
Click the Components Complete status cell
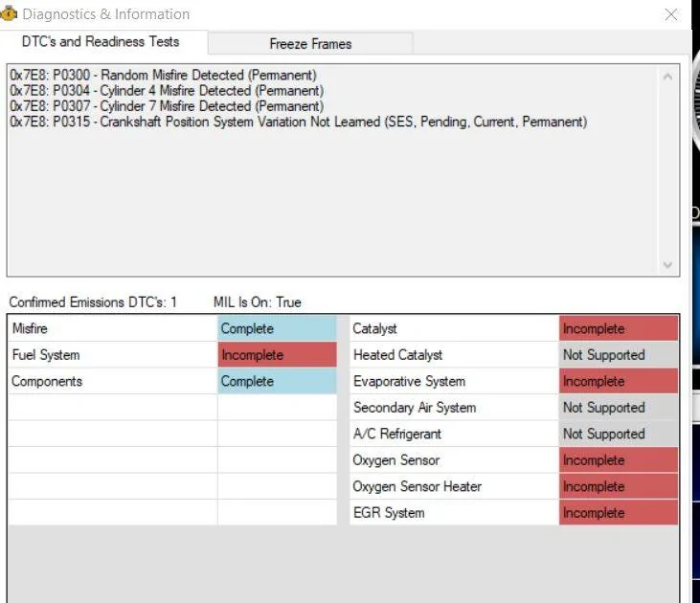278,381
